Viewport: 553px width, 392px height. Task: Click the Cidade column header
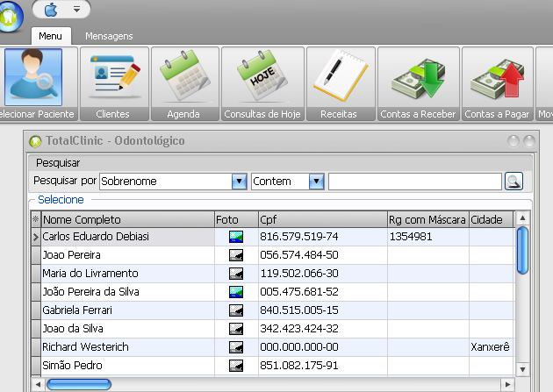point(491,219)
